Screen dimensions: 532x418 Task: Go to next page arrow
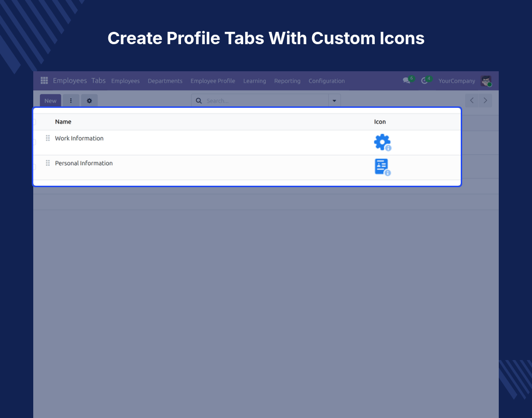point(485,100)
